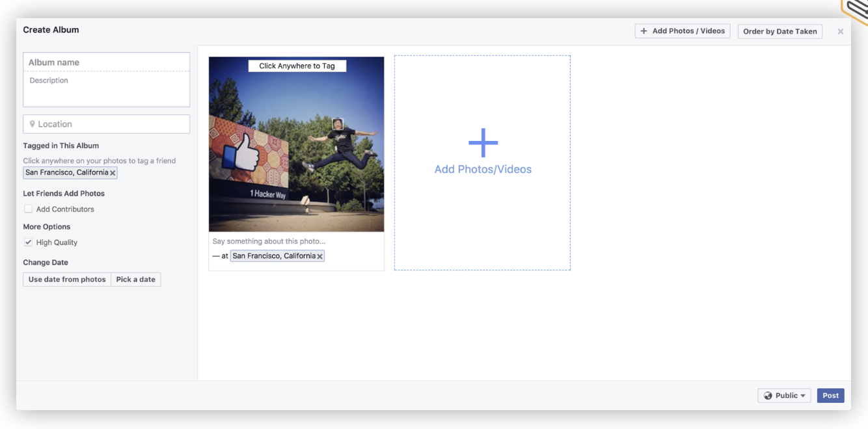Select Pick a date option
Image resolution: width=868 pixels, height=429 pixels.
[x=136, y=279]
